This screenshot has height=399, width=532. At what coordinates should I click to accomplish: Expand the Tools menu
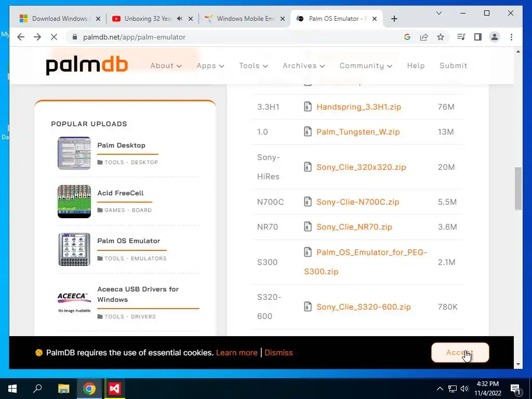pos(254,66)
